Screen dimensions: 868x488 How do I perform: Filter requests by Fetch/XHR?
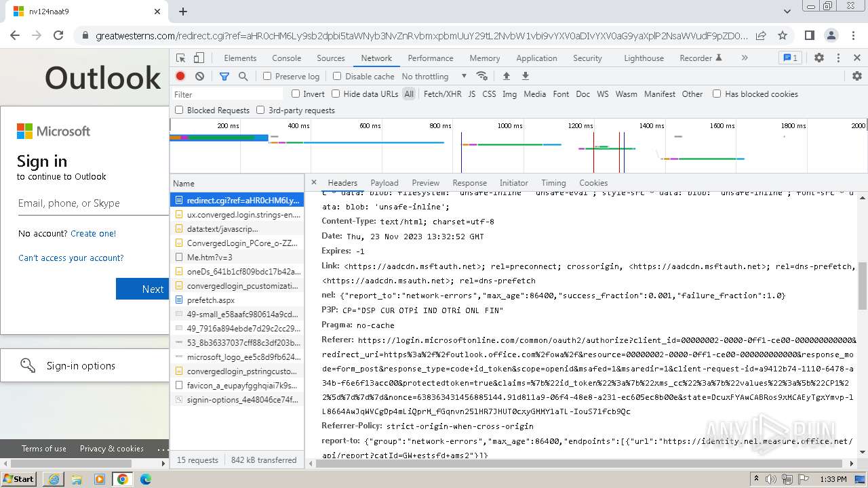(x=442, y=94)
